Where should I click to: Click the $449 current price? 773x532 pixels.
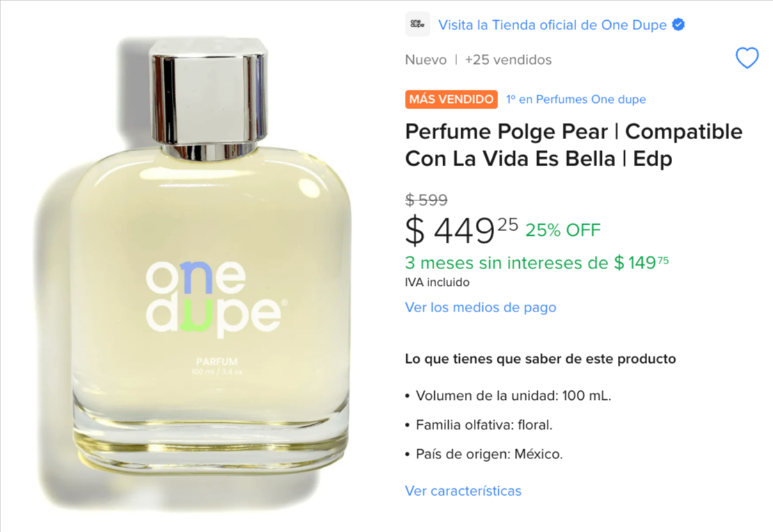(x=461, y=230)
